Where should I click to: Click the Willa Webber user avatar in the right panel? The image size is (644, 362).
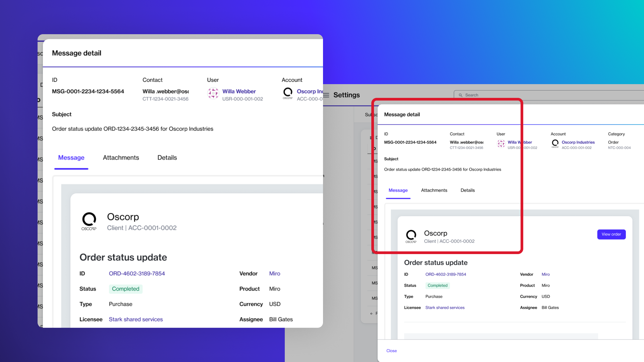[501, 144]
